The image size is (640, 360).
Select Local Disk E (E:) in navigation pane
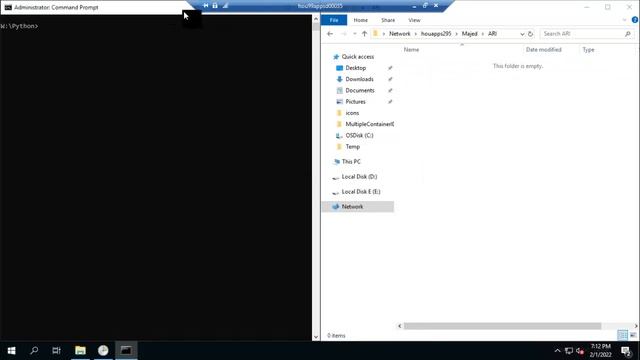(361, 191)
